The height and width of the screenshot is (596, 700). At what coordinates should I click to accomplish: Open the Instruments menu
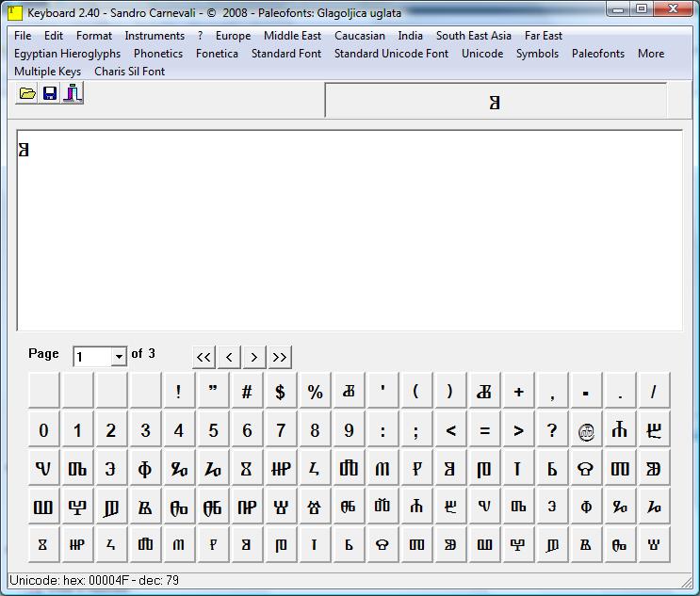tap(155, 36)
